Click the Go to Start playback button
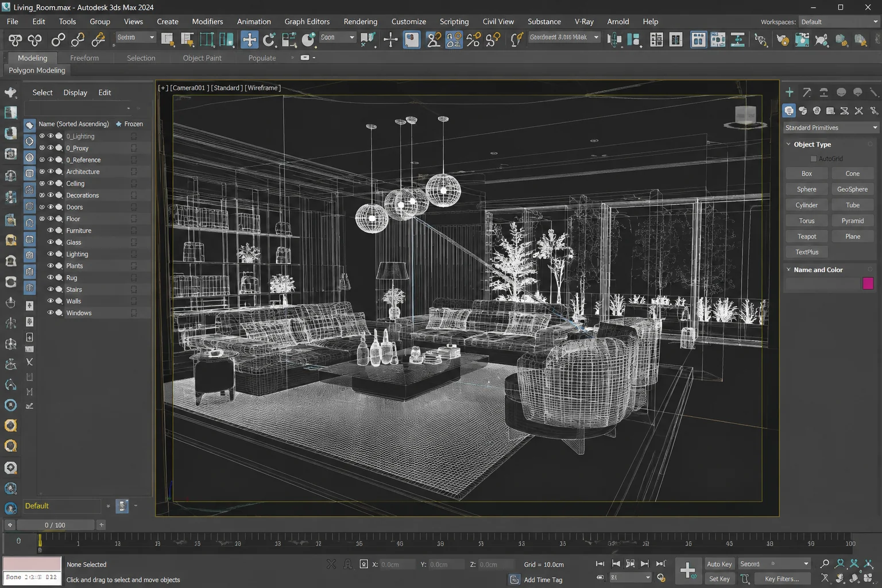 [x=600, y=564]
